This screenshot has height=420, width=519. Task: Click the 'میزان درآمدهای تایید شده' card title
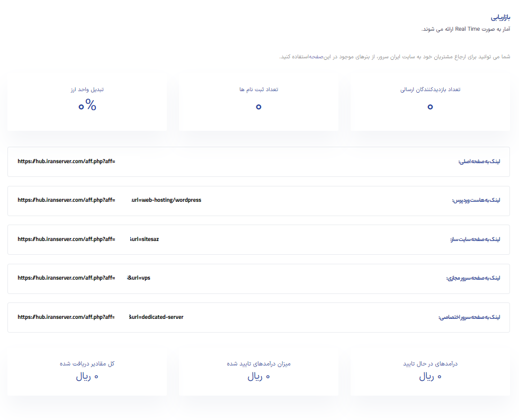click(258, 364)
